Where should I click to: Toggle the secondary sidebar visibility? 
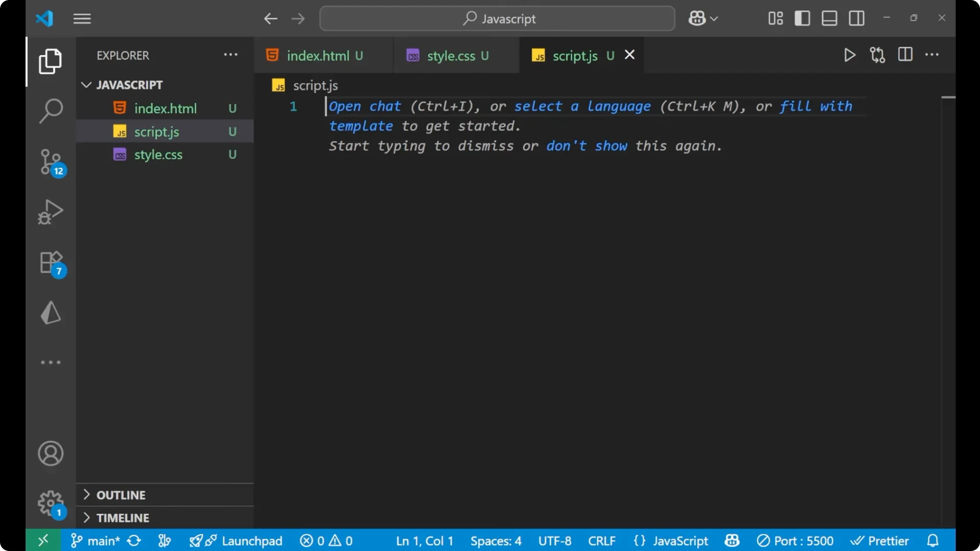(856, 18)
